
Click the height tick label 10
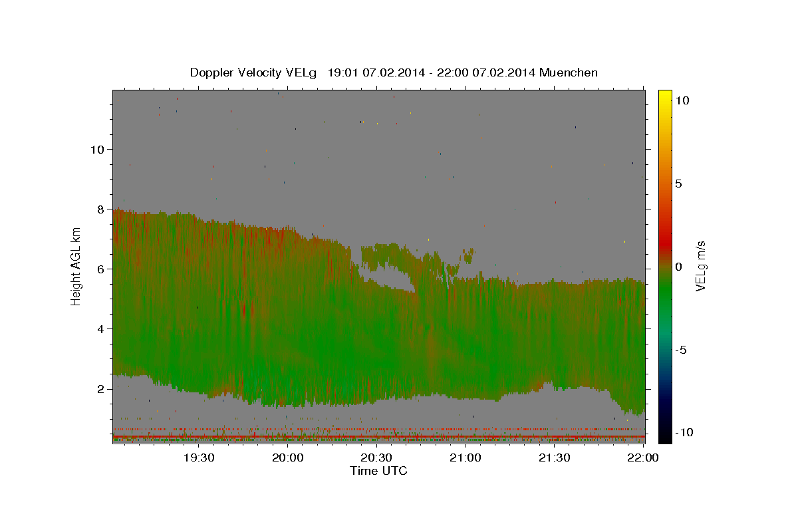pos(97,150)
